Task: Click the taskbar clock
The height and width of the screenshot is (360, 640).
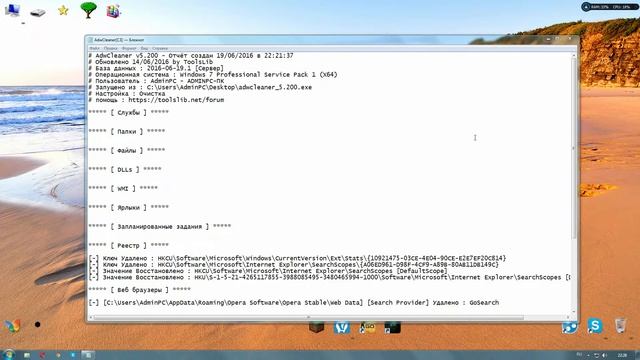Action: (622, 355)
